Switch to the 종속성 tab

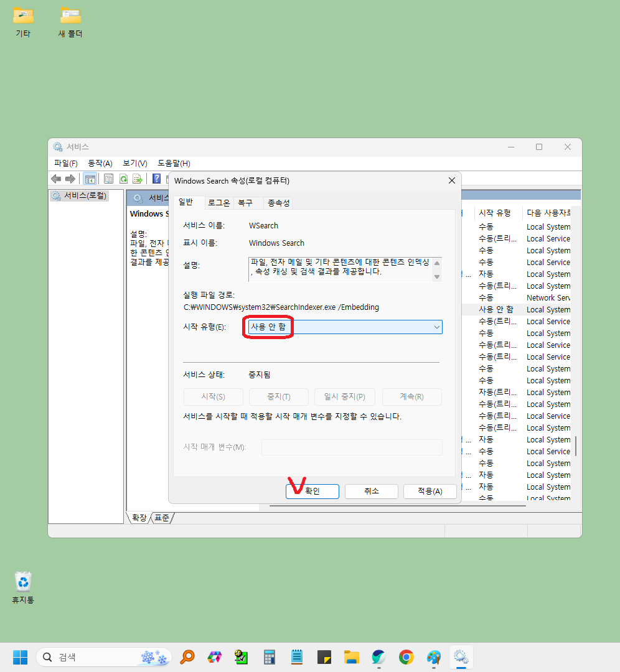point(278,203)
